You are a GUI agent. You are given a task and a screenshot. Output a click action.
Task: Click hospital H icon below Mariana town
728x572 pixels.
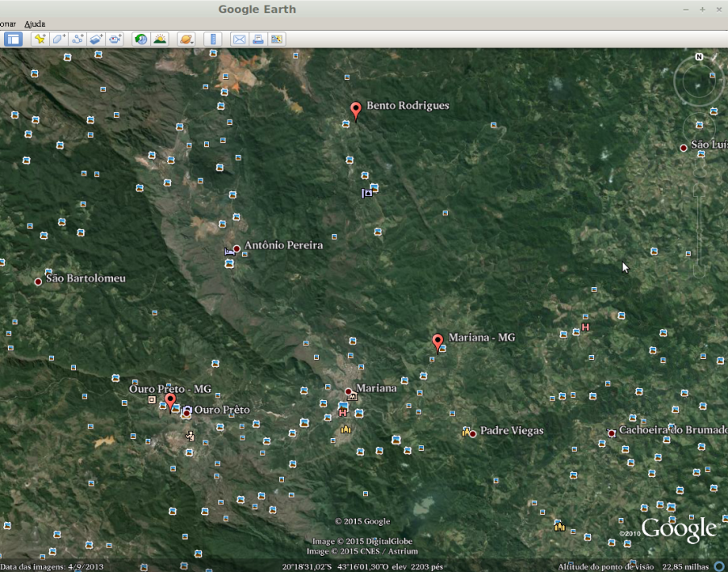click(x=343, y=413)
